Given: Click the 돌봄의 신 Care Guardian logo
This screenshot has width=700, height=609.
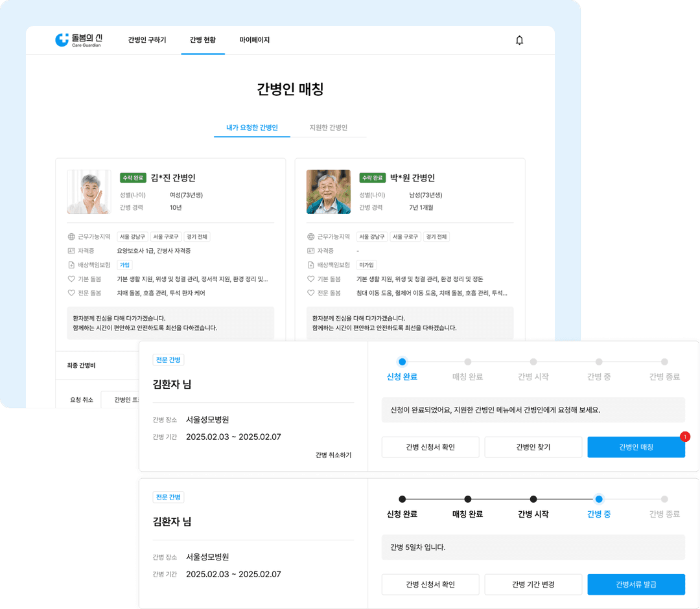Looking at the screenshot, I should pos(78,40).
